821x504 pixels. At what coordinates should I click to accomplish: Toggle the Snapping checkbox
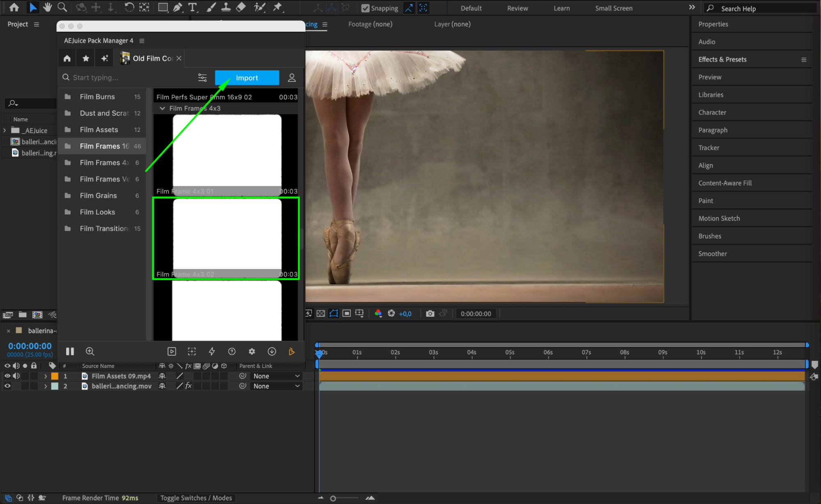[365, 8]
